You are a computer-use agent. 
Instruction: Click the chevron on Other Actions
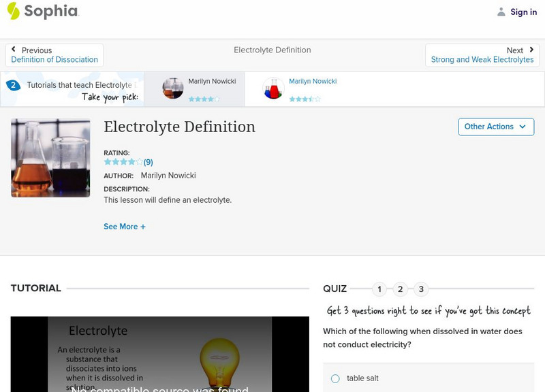point(522,127)
